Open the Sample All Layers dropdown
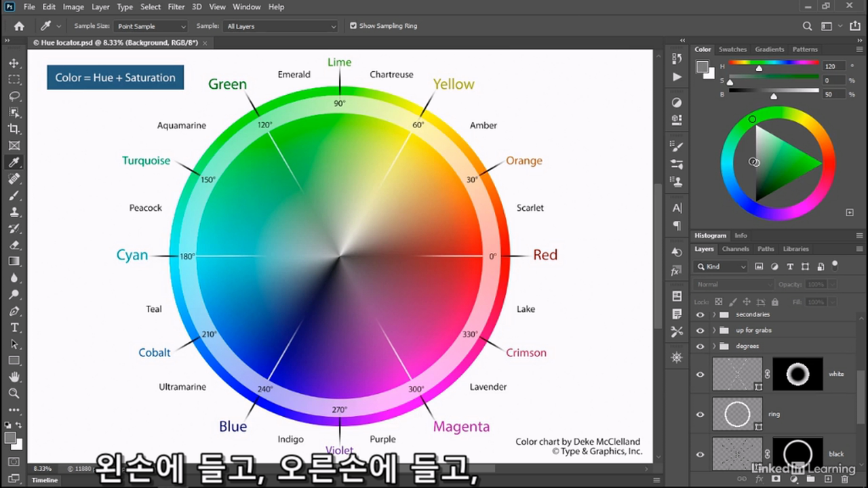868x488 pixels. point(280,26)
